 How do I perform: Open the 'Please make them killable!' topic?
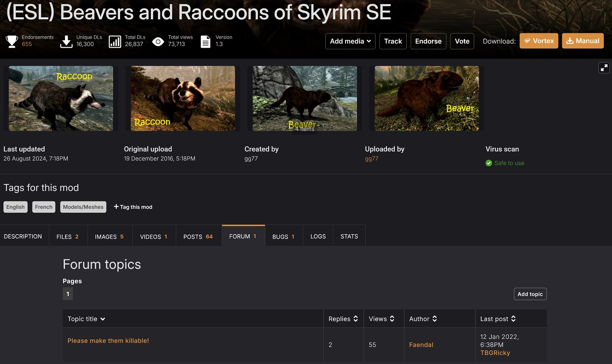(x=108, y=341)
